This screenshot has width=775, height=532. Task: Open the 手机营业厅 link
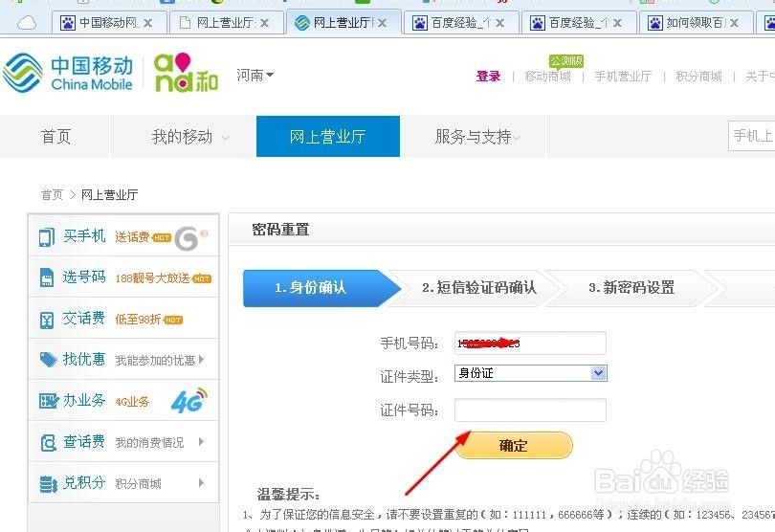(x=623, y=77)
